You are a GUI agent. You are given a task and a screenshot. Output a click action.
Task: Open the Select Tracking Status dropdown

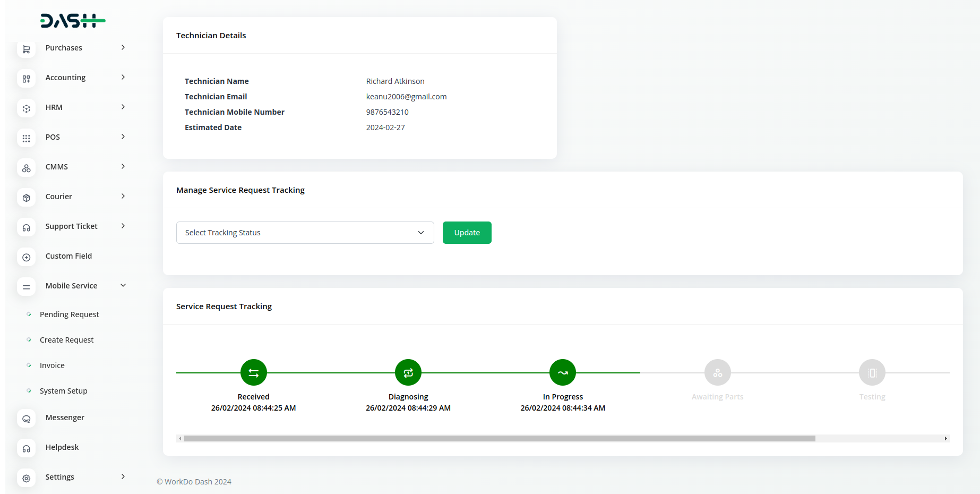(x=305, y=233)
